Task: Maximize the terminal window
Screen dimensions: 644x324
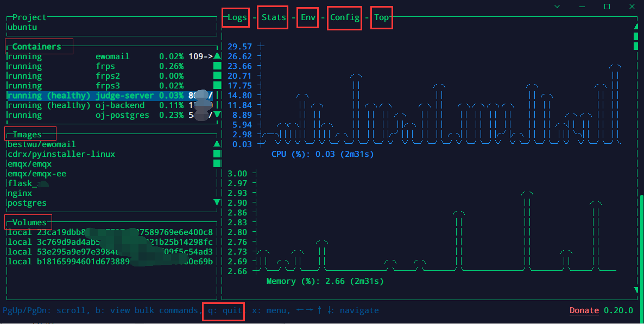Action: click(607, 7)
